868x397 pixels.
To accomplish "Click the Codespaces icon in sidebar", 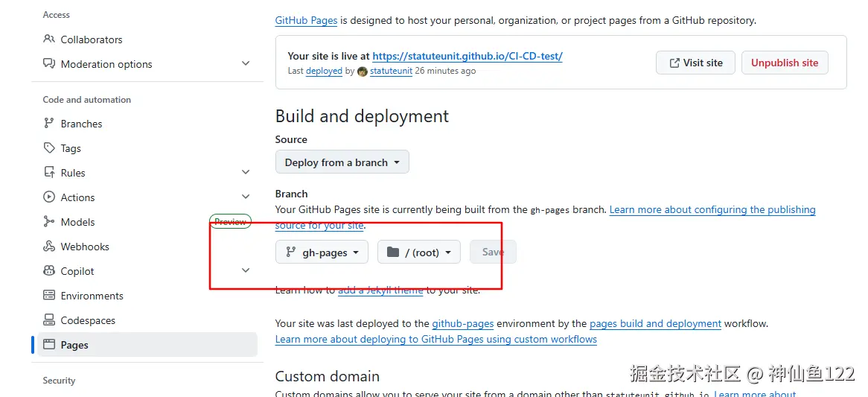I will pos(49,320).
